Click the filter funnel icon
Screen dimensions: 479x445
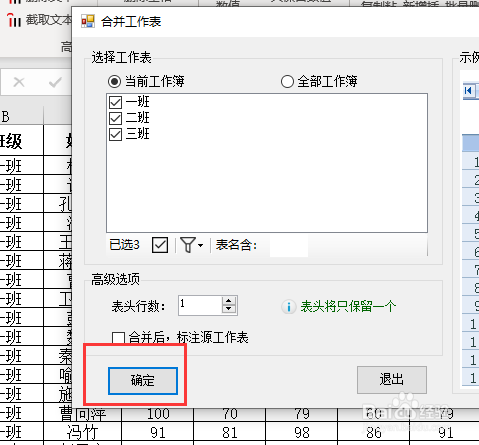coord(188,245)
